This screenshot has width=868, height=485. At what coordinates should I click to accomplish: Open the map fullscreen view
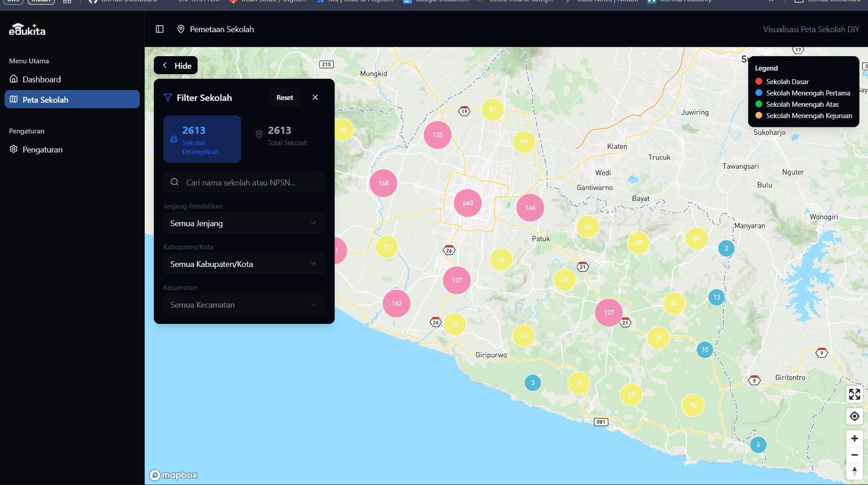tap(854, 394)
